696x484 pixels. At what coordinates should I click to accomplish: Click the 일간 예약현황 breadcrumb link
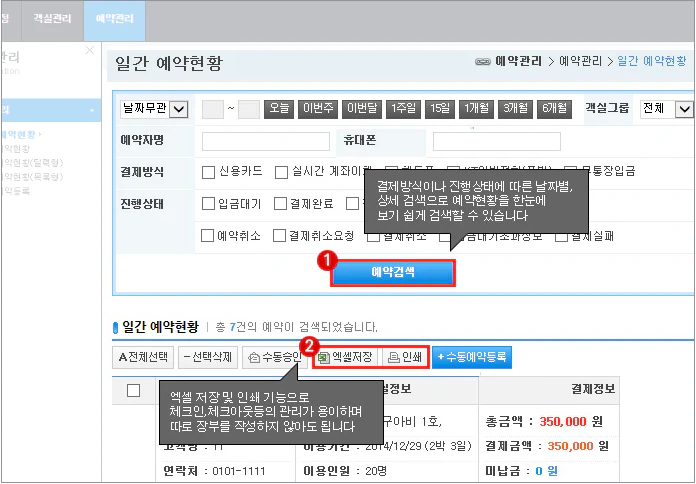click(652, 61)
